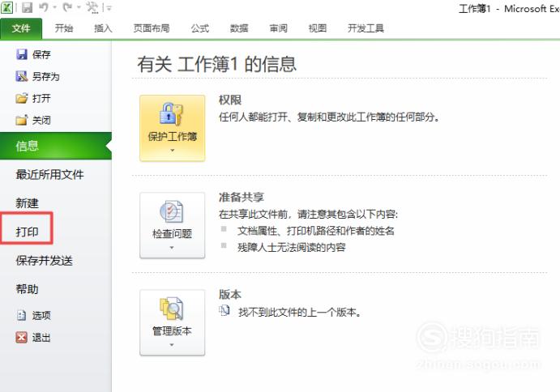Viewport: 560px width, 392px height.
Task: Expand the 检查问题 dropdown arrow
Action: (x=172, y=247)
